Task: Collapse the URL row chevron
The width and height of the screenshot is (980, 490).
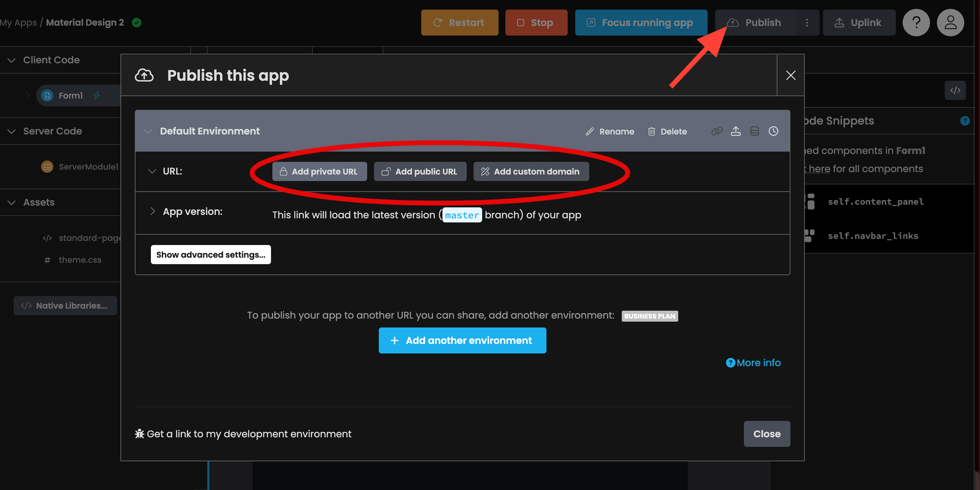Action: click(x=152, y=171)
